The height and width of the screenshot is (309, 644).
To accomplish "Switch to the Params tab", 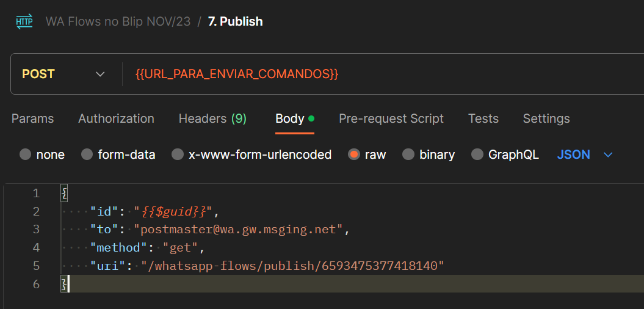I will (x=33, y=118).
